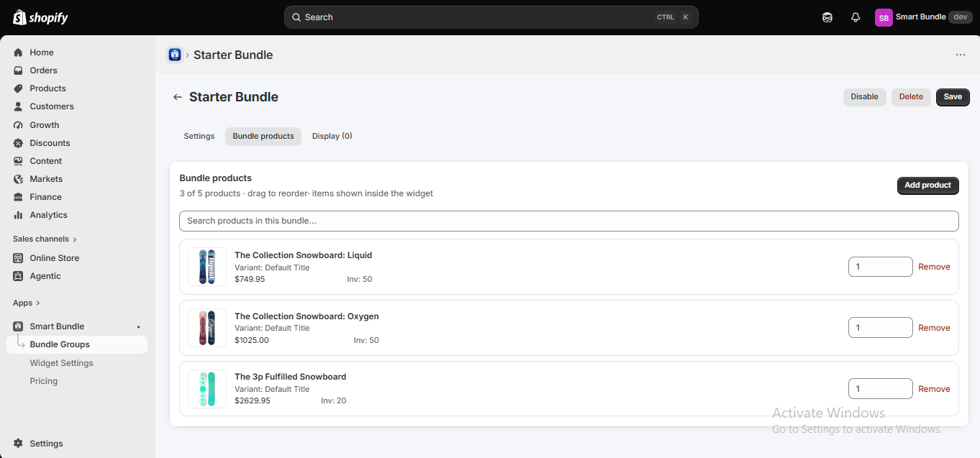Click the Products tag icon

(18, 88)
